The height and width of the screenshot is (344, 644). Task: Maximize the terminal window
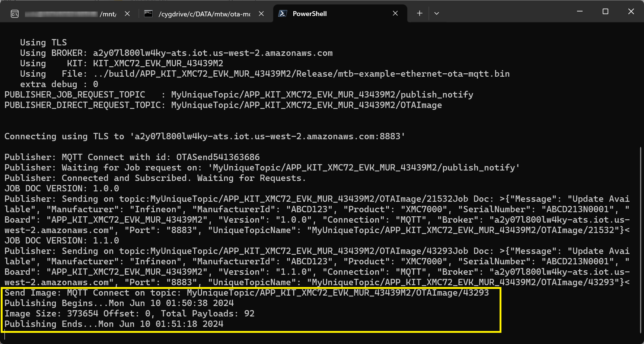click(605, 12)
